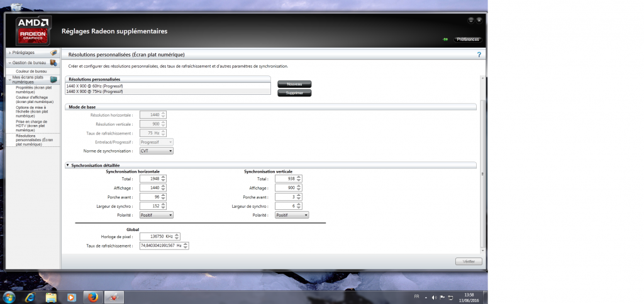This screenshot has width=644, height=304.
Task: Open File Explorer from the taskbar
Action: pyautogui.click(x=51, y=297)
